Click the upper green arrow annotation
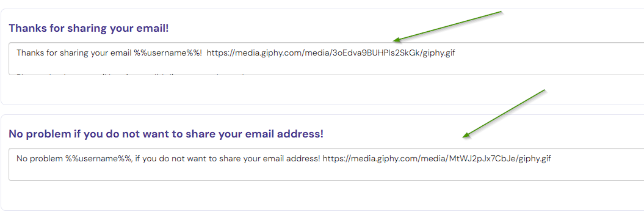This screenshot has height=220, width=644. (x=447, y=26)
